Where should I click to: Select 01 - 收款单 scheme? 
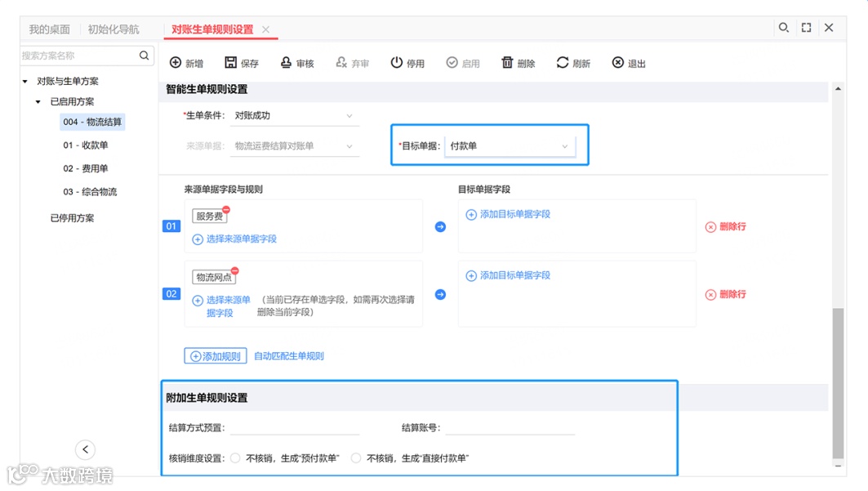(x=86, y=145)
